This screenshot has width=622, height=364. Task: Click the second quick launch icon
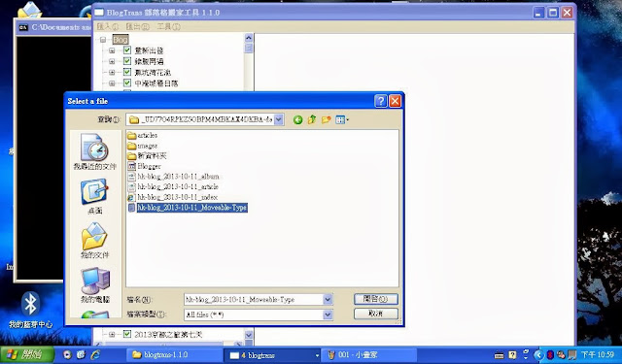[81, 354]
